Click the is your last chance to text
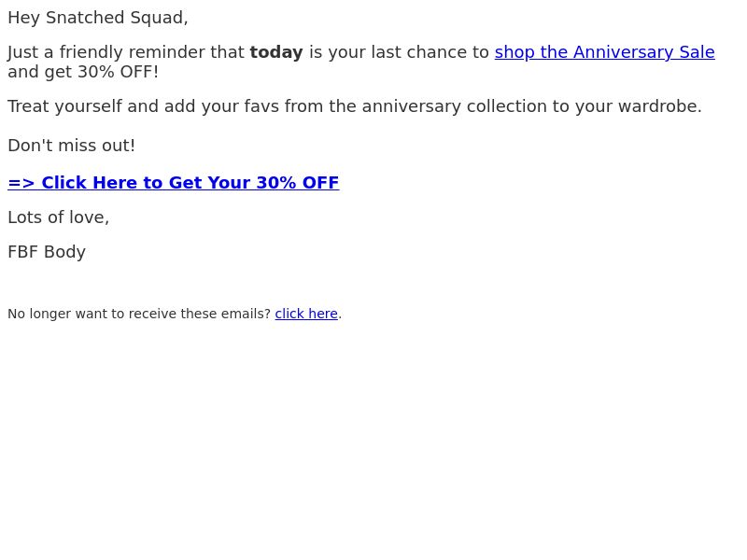The image size is (747, 560). tap(399, 52)
